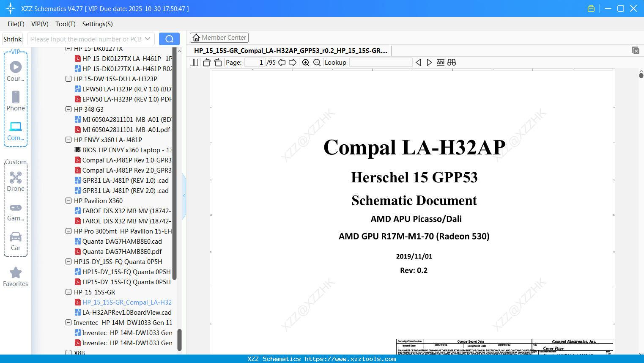Select the Computer category in sidebar
This screenshot has width=644, height=363.
[x=16, y=131]
